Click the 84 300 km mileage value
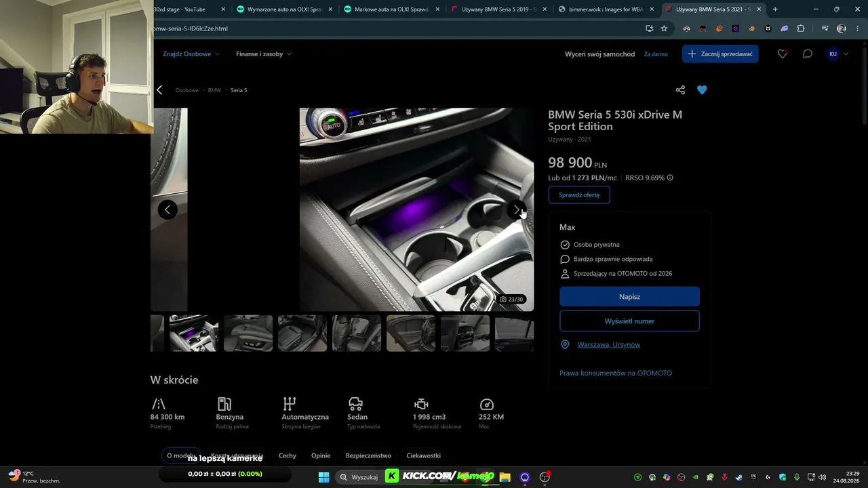 tap(167, 418)
